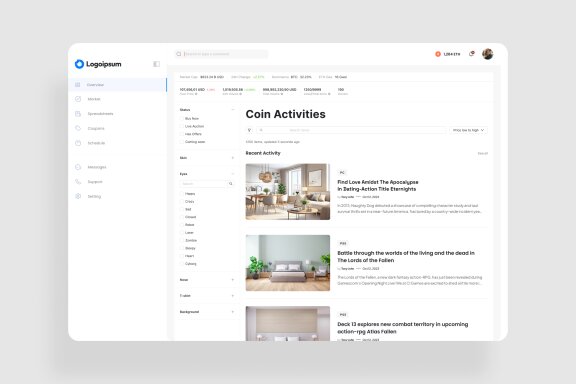The width and height of the screenshot is (576, 384).
Task: Expand the Nose filter section
Action: tap(233, 280)
